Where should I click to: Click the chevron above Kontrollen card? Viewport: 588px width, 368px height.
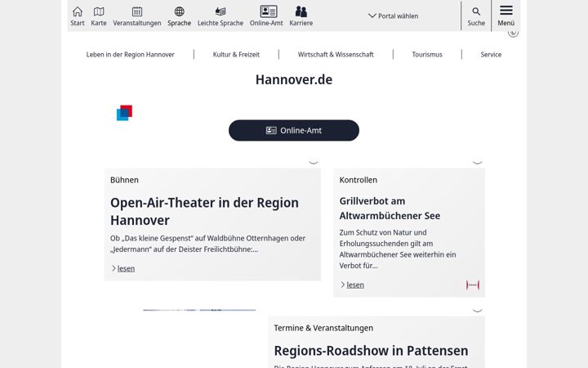click(478, 162)
